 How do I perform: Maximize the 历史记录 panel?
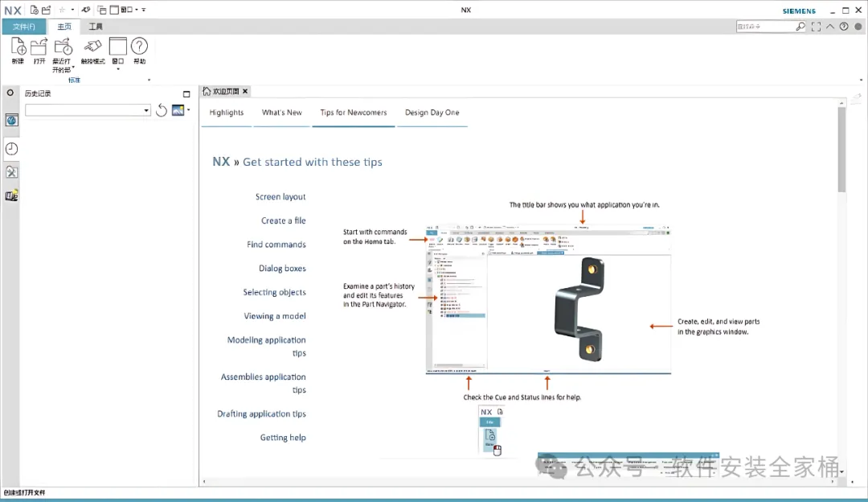click(186, 94)
